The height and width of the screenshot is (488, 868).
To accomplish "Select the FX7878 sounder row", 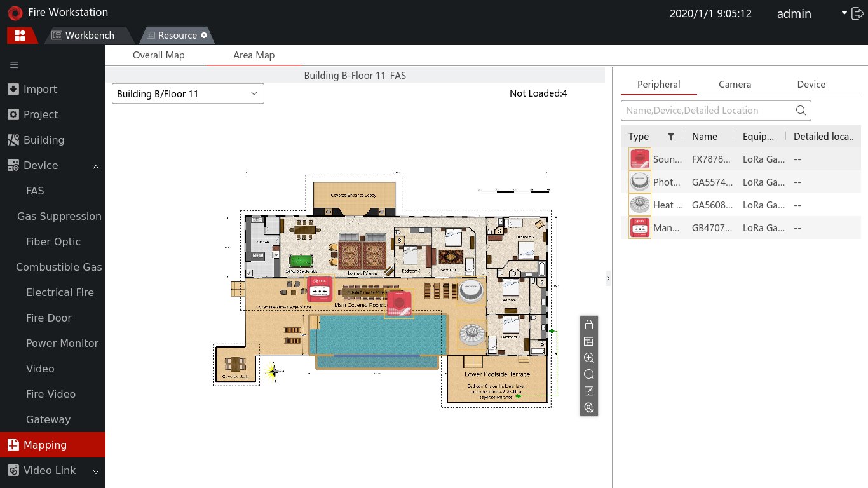I will click(740, 159).
